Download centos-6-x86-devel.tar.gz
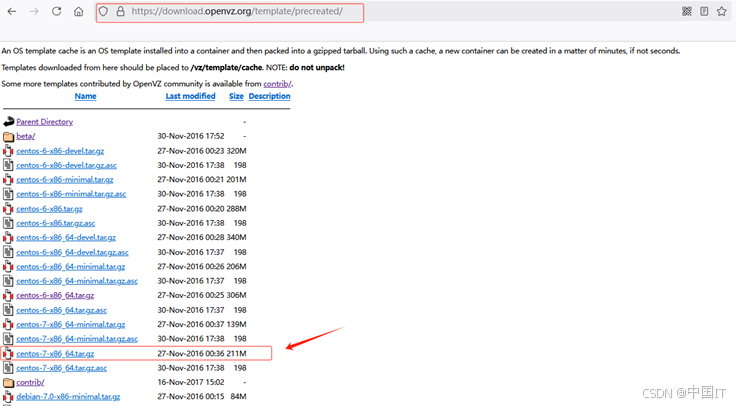This screenshot has width=736, height=406. (60, 151)
